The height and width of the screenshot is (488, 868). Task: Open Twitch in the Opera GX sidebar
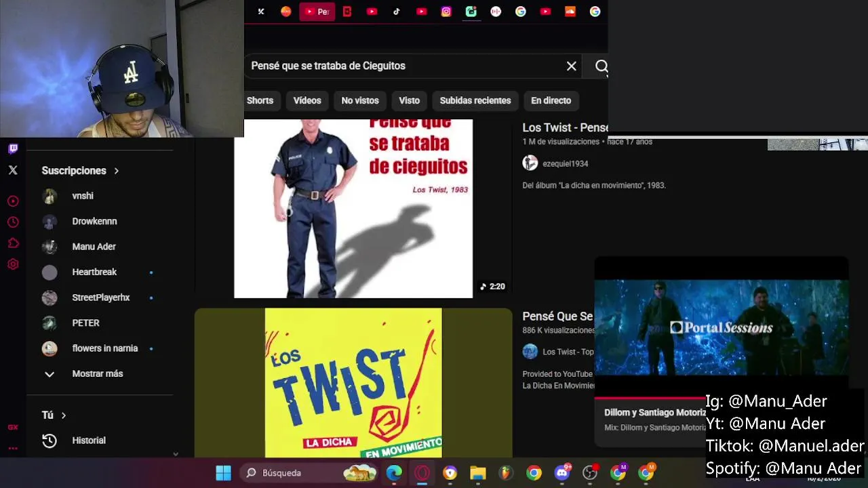(13, 148)
